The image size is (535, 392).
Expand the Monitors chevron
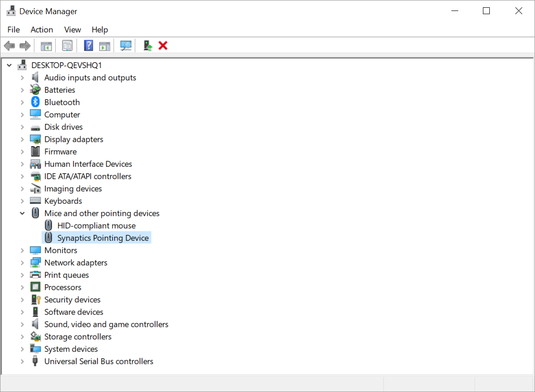22,250
